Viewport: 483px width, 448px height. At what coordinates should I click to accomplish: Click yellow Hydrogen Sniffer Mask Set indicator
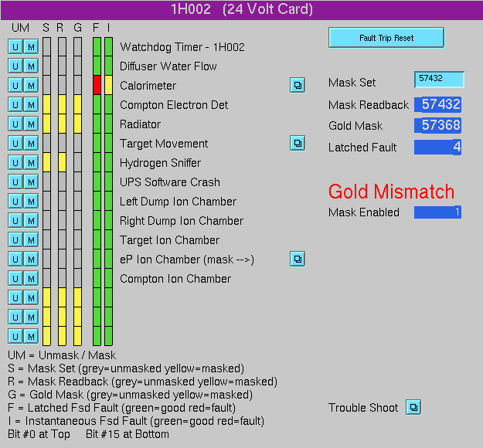coord(47,162)
